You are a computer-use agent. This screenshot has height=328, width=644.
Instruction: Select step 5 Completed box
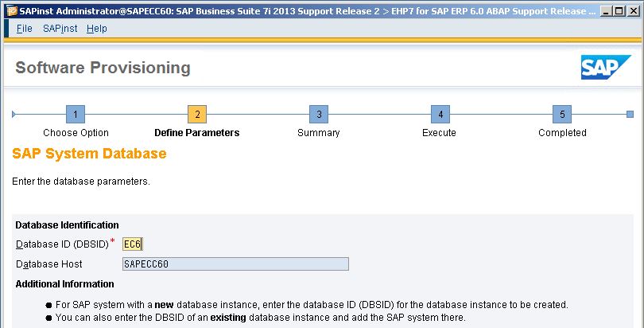[x=562, y=115]
